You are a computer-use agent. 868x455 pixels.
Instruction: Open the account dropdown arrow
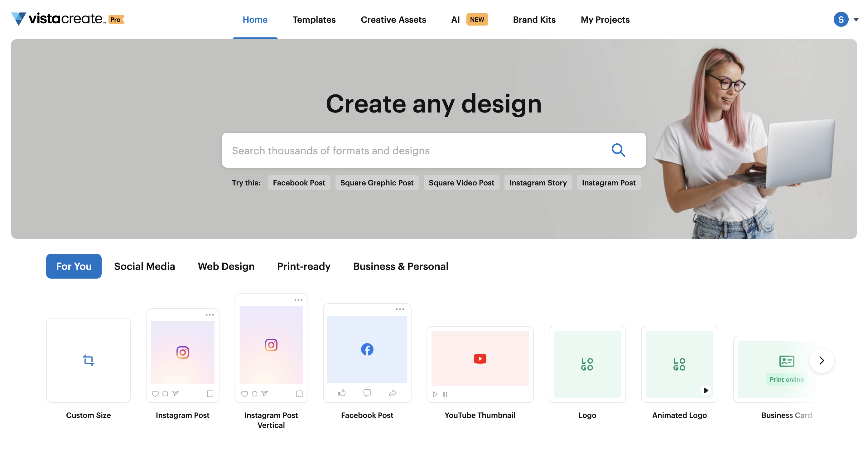(856, 20)
